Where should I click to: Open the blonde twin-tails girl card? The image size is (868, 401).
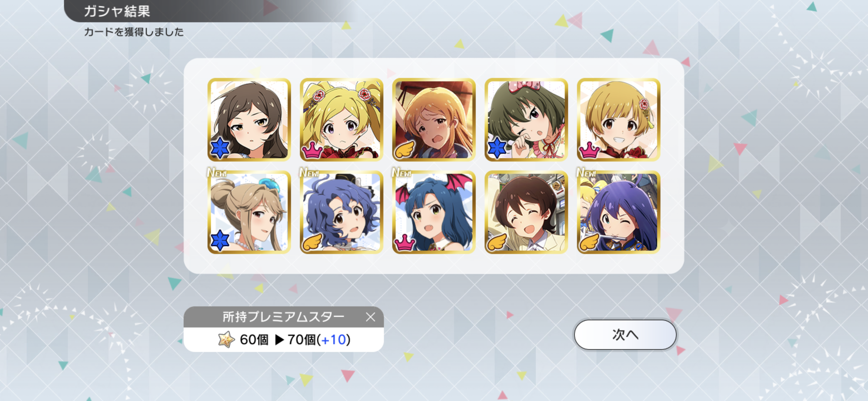341,120
